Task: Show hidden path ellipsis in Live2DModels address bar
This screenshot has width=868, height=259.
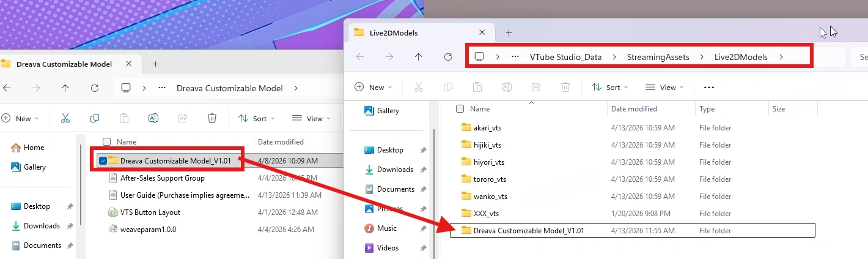Action: click(x=515, y=57)
